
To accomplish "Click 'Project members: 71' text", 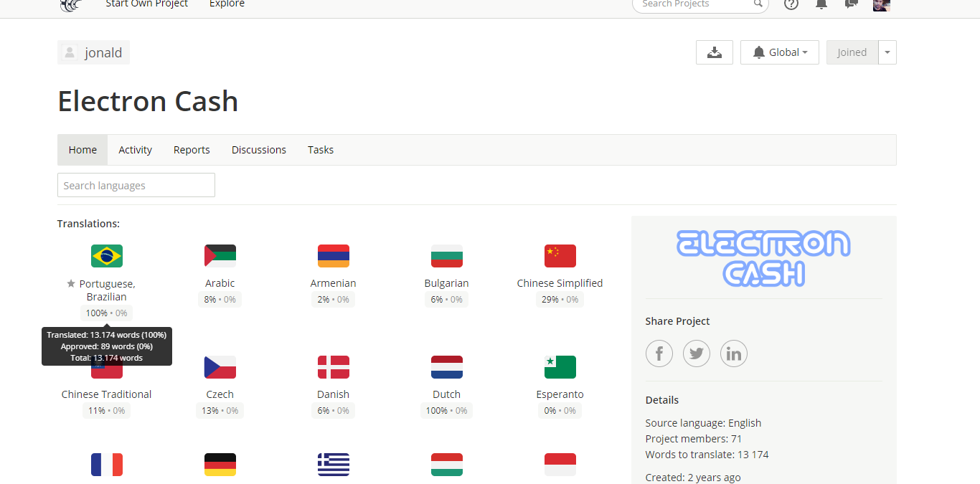I will (x=694, y=439).
